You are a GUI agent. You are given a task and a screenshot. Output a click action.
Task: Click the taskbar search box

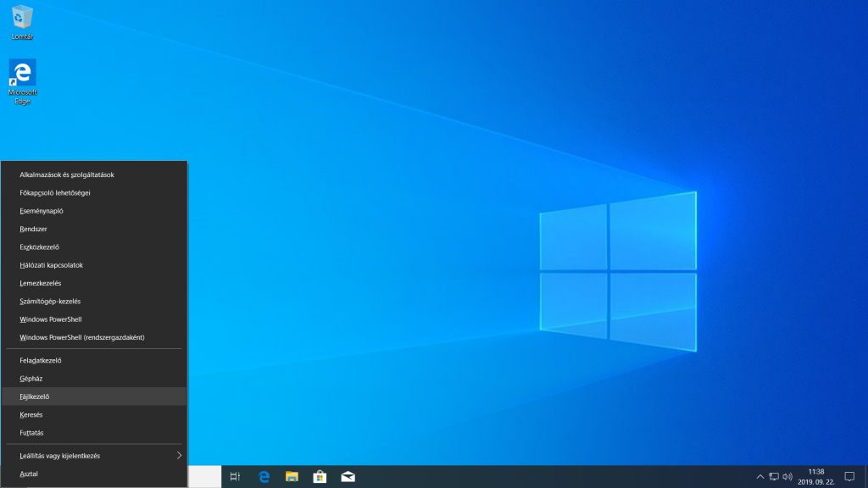coord(204,476)
